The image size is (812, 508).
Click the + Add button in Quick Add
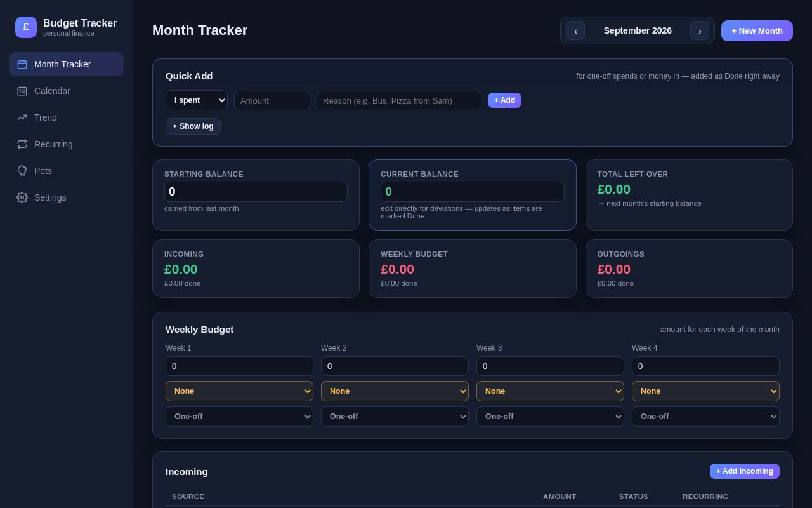504,100
